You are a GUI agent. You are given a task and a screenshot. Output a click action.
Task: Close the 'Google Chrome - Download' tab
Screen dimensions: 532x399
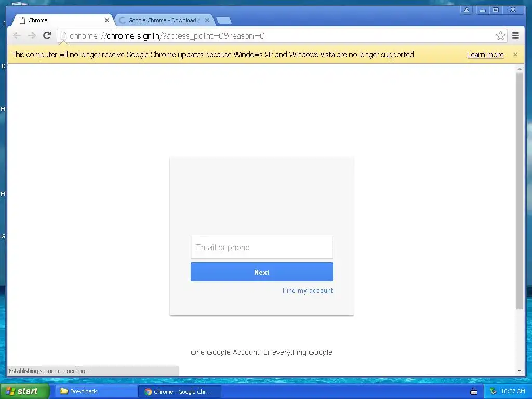(207, 20)
